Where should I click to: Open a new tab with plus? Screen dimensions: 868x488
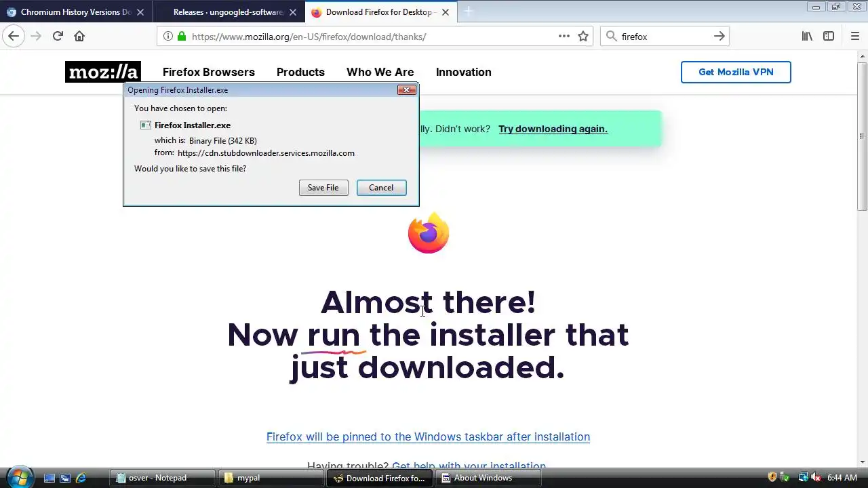[x=468, y=12]
